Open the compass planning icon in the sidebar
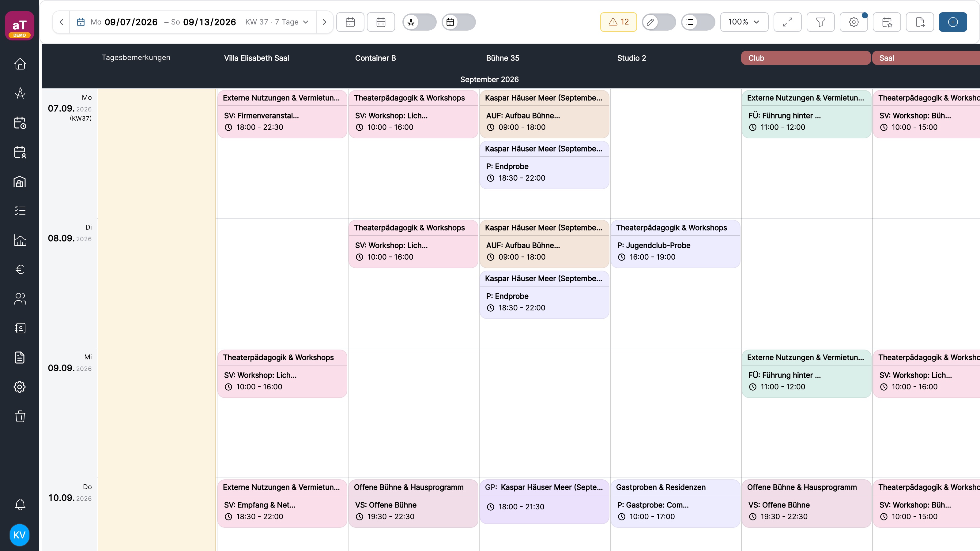The image size is (980, 551). pyautogui.click(x=20, y=93)
